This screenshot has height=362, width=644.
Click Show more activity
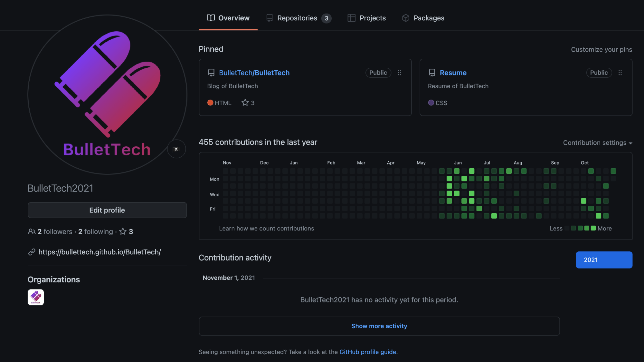(379, 326)
